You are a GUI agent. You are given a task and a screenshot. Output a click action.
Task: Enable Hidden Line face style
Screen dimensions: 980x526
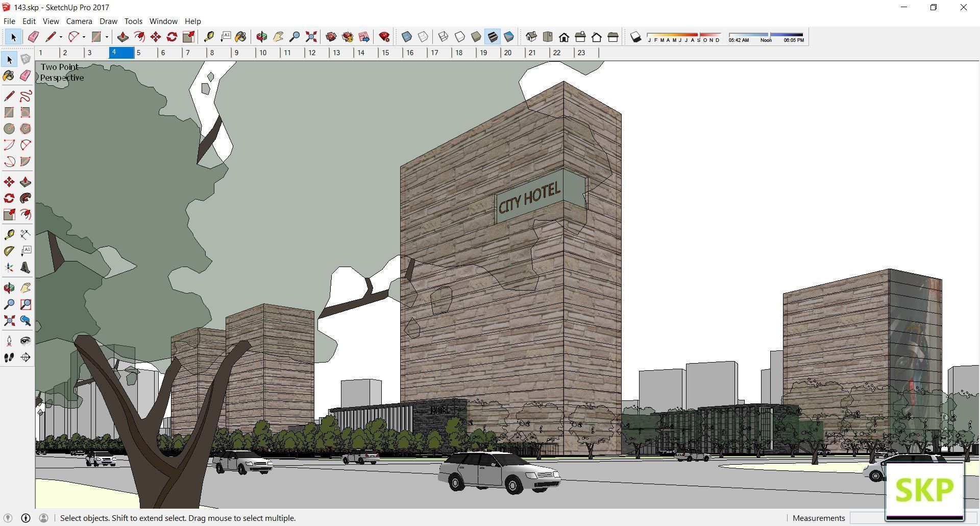click(460, 37)
